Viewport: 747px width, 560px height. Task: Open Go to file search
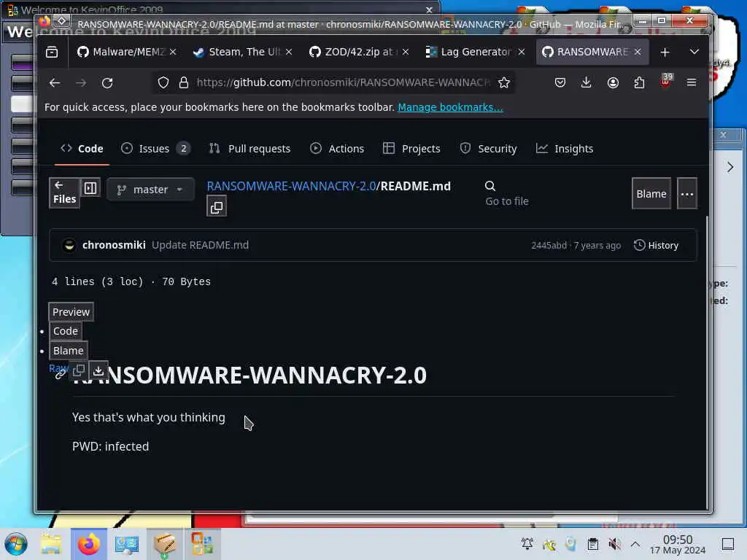[x=507, y=193]
